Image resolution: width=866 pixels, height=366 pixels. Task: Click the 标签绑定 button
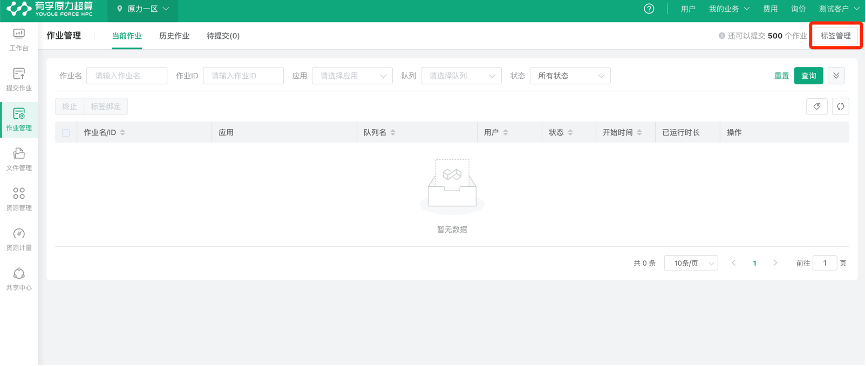click(x=106, y=107)
